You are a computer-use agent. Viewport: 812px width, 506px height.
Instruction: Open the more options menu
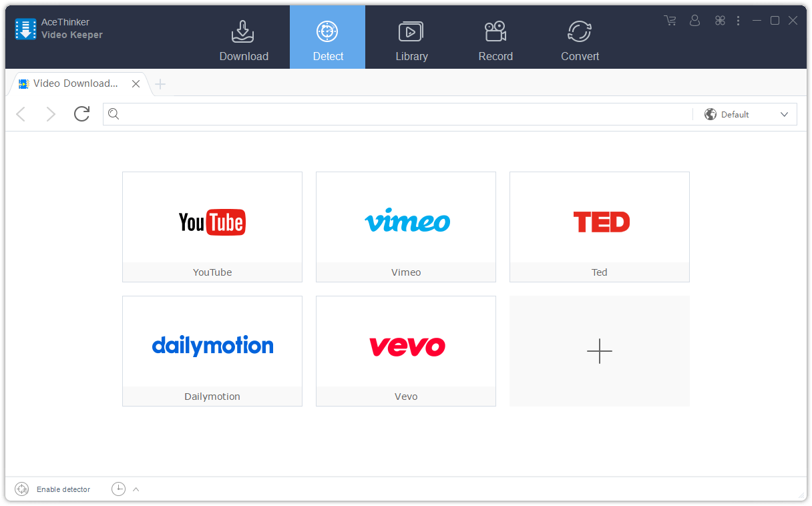[x=739, y=20]
